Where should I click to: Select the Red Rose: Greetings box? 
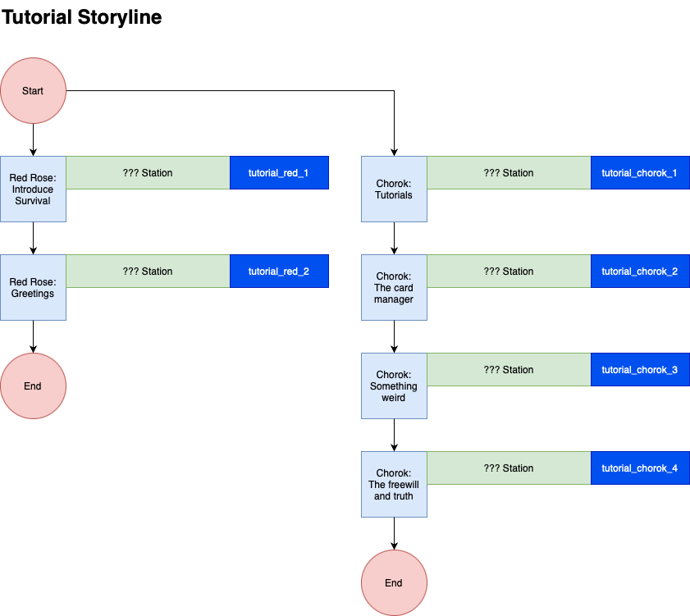click(x=33, y=287)
